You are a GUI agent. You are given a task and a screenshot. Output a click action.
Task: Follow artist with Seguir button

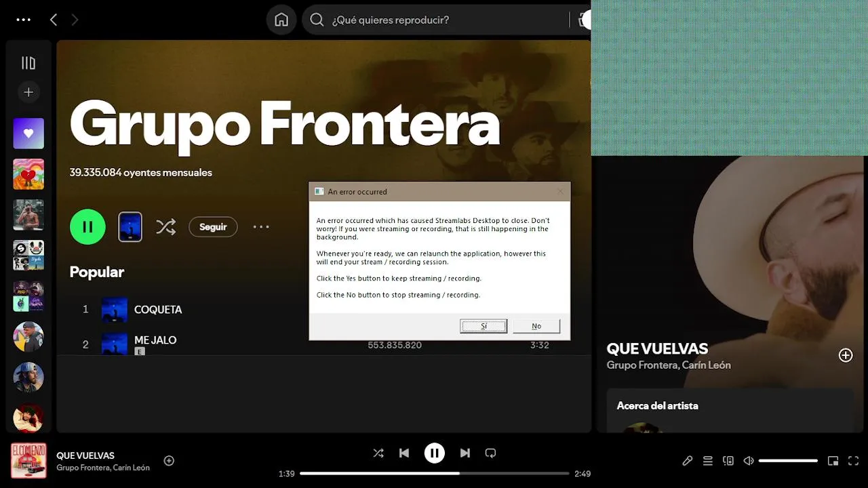[213, 227]
